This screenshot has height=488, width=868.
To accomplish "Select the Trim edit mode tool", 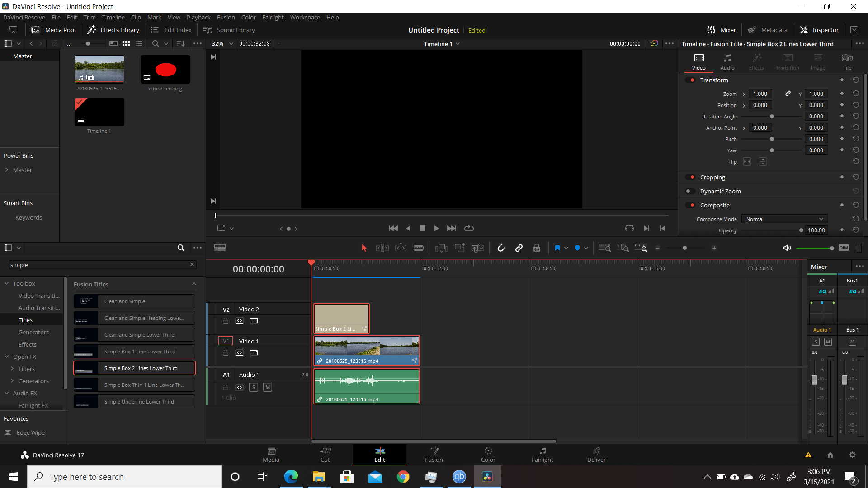I will click(382, 248).
